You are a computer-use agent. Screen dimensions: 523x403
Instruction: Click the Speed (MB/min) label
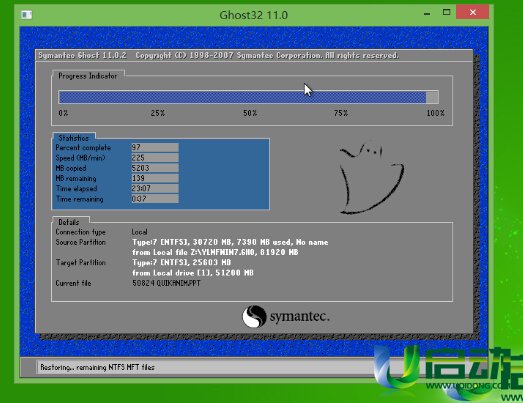(x=80, y=158)
